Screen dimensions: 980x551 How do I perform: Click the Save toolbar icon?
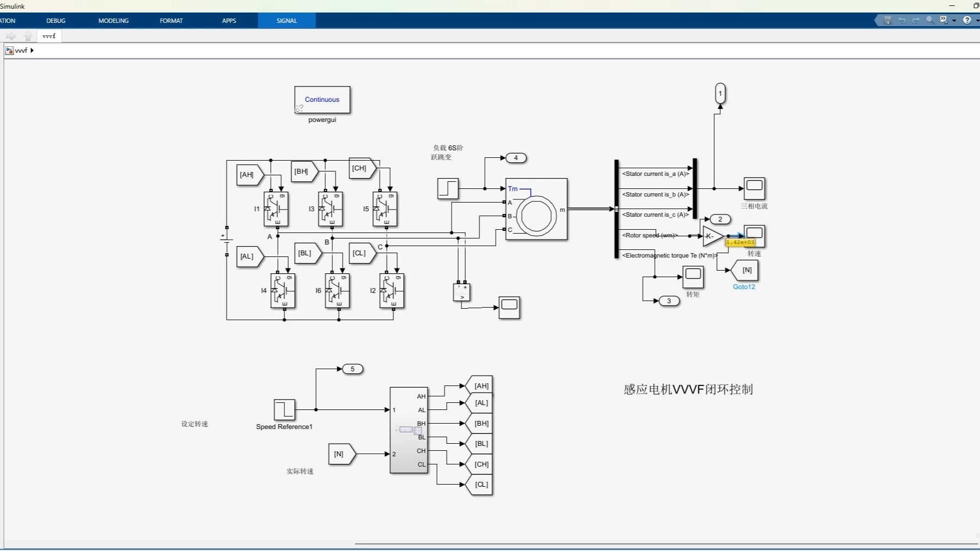click(x=887, y=20)
